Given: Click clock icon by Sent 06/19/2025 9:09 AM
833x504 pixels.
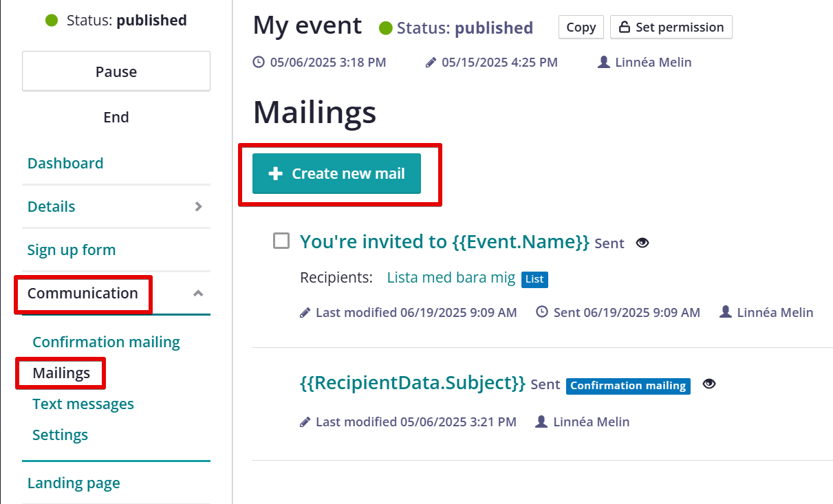Looking at the screenshot, I should [542, 312].
